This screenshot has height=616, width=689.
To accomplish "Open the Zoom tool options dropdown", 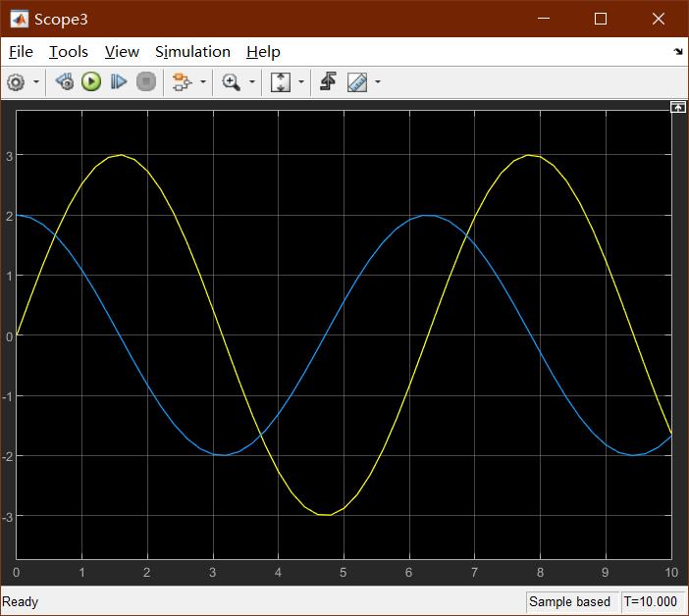I will [252, 82].
